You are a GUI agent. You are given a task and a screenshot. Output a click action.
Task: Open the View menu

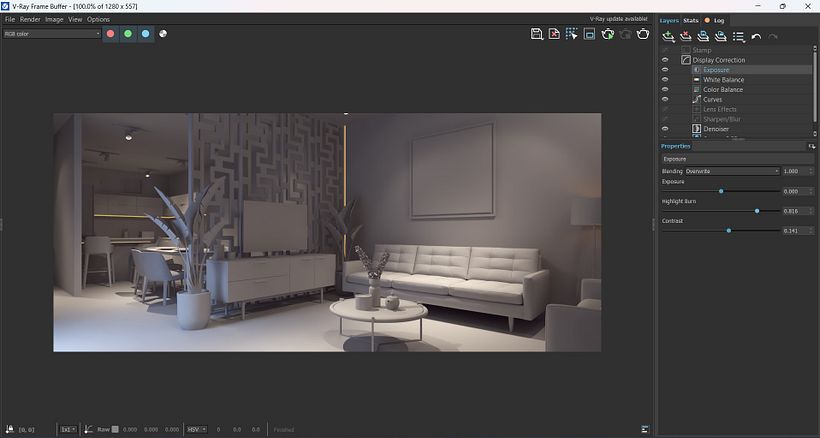point(75,19)
